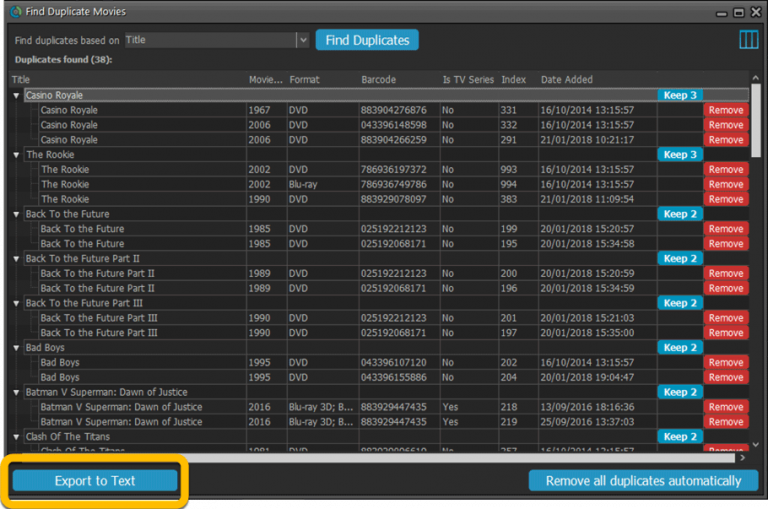Collapse Back To the Future Part II group
768x509 pixels.
coord(16,259)
